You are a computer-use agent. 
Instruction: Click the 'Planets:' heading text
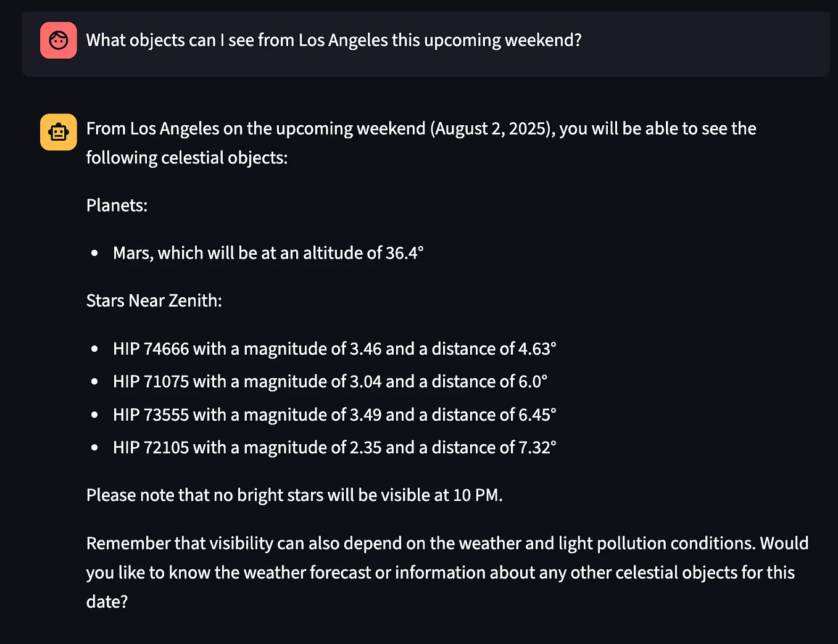[117, 205]
